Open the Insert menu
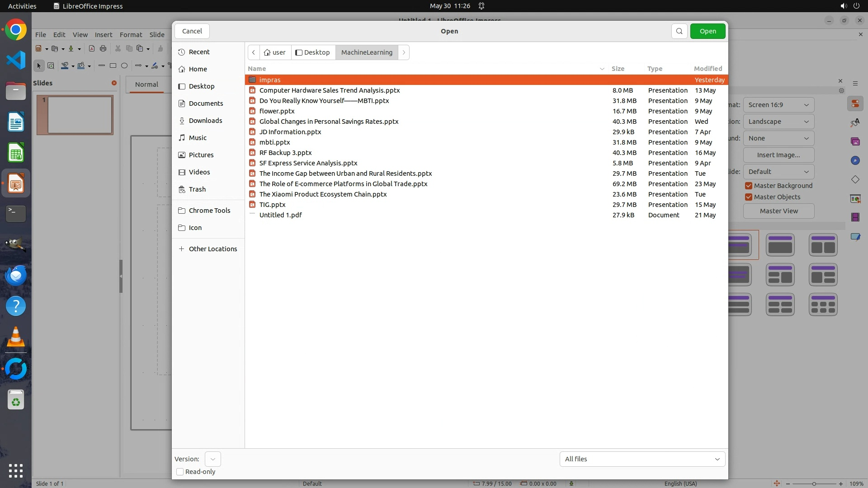 click(103, 35)
